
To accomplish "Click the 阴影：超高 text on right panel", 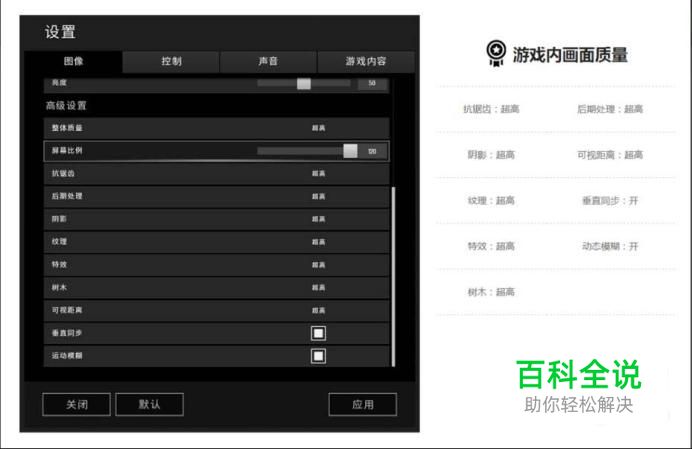I will pos(491,155).
